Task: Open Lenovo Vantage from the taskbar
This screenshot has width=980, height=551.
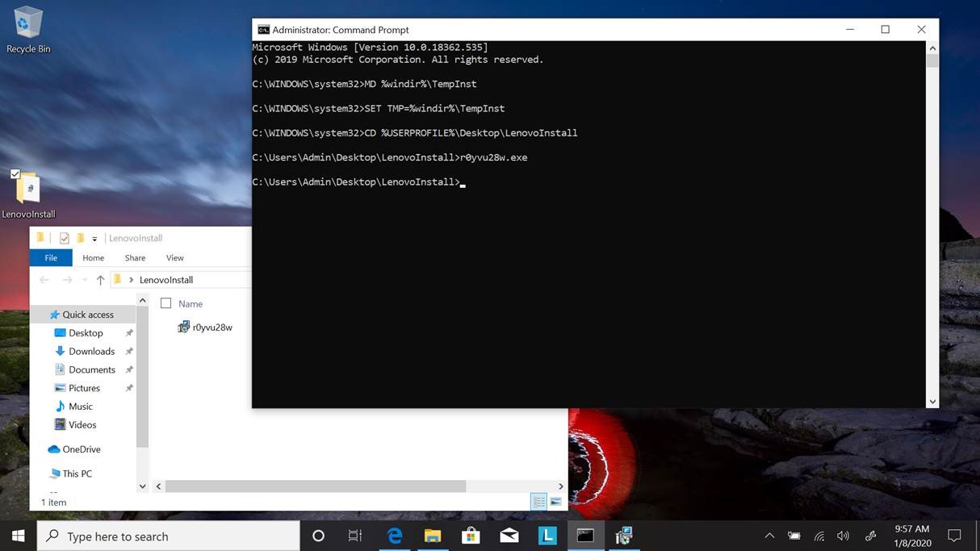Action: point(547,536)
